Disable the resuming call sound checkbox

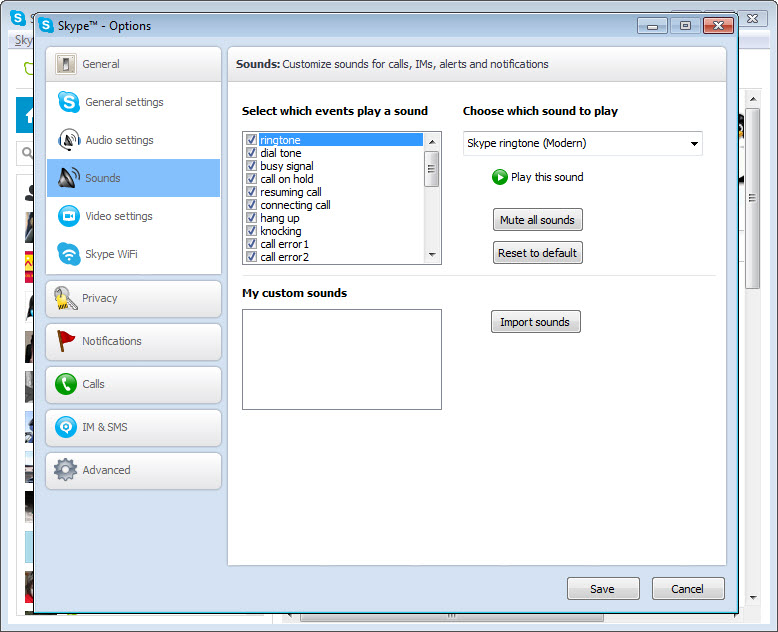click(252, 191)
